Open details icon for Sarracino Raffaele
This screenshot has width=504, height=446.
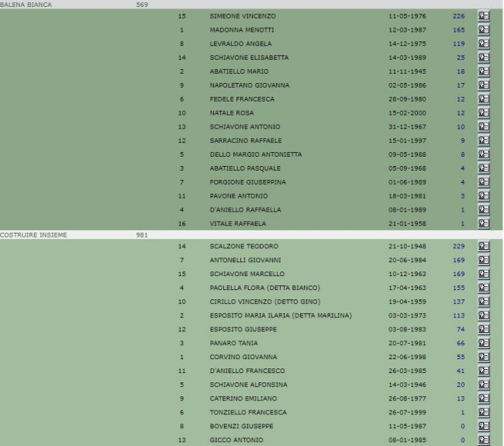484,141
